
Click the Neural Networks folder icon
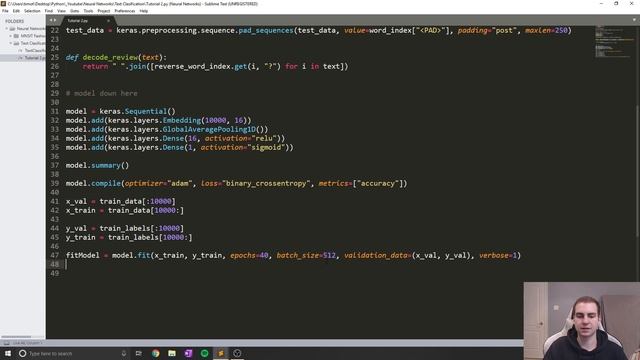12,29
